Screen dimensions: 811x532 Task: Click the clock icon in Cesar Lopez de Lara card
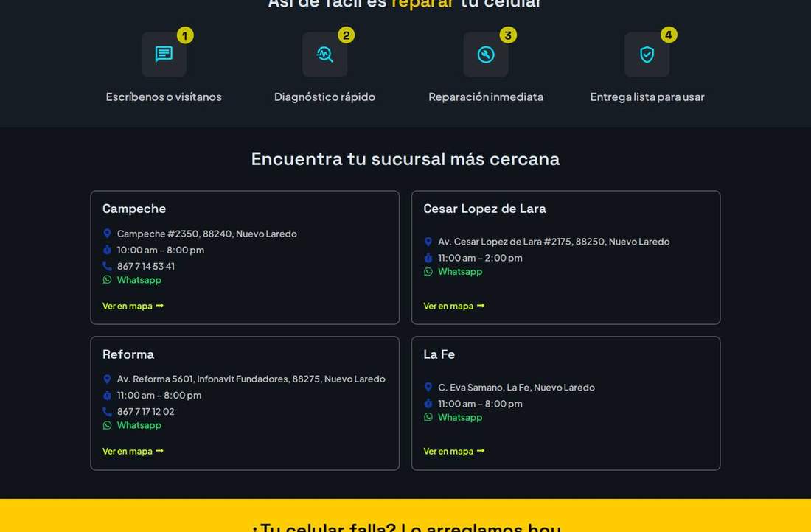[x=428, y=257]
